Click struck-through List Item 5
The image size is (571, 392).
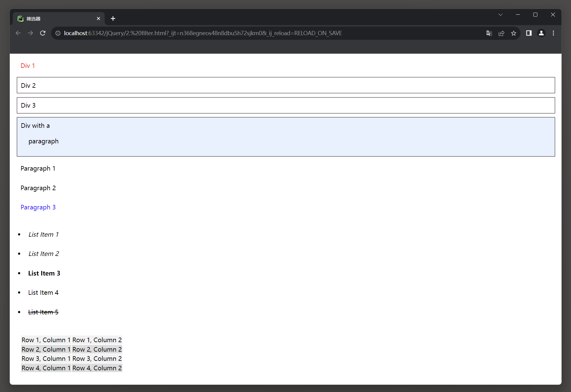[x=43, y=312]
